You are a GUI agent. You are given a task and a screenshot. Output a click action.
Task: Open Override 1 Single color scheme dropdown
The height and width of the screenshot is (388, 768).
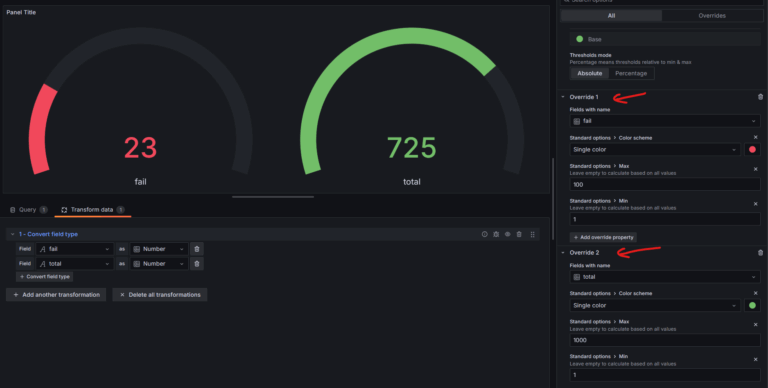[655, 149]
